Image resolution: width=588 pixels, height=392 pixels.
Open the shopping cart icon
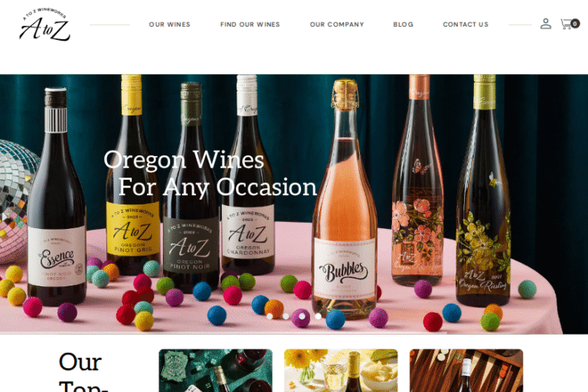(567, 24)
